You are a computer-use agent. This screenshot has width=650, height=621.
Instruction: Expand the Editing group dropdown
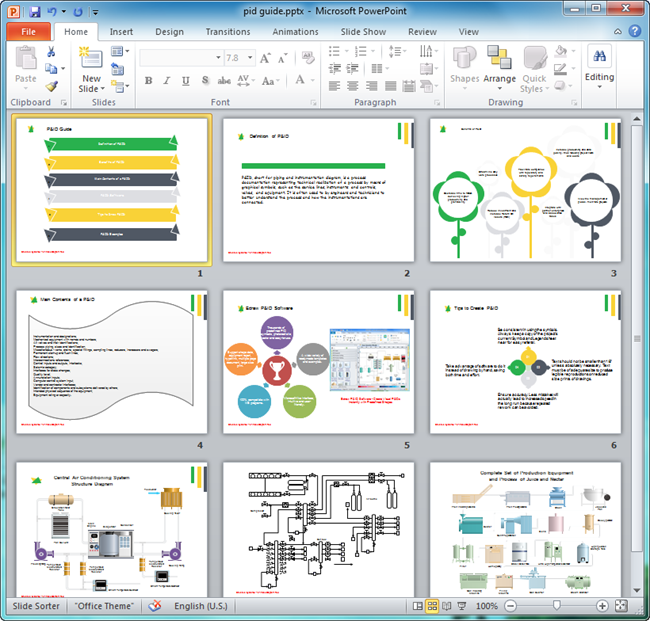pos(599,66)
